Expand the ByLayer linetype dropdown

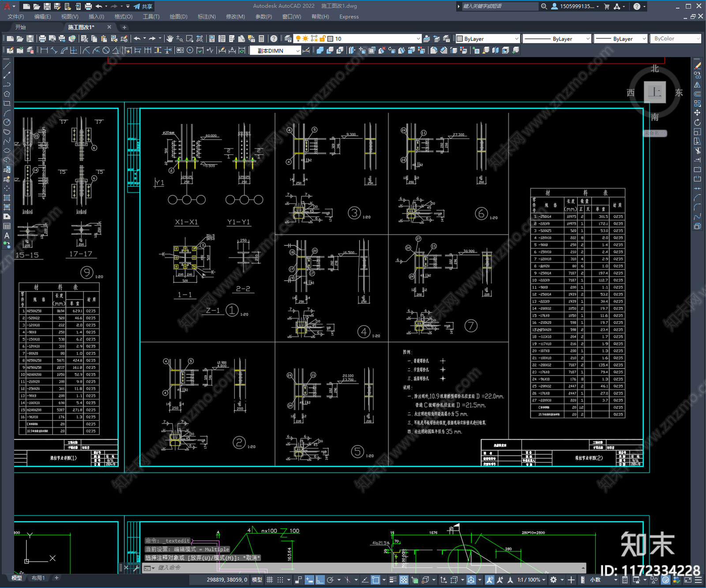[588, 39]
